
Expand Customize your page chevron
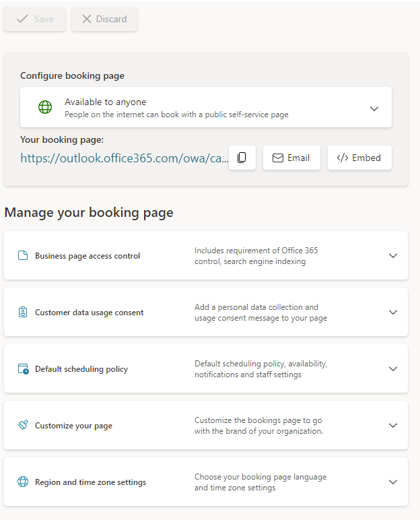tap(393, 426)
